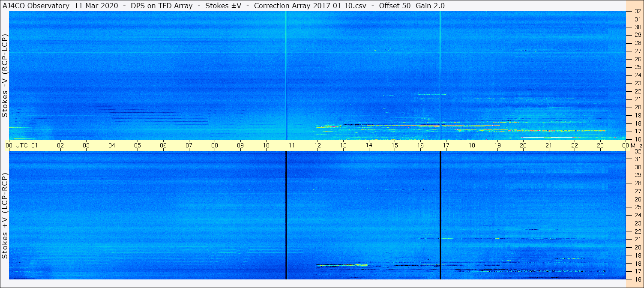Pick '29' MHz label of upper Stokes -V panel
The image size is (644, 288).
point(637,35)
